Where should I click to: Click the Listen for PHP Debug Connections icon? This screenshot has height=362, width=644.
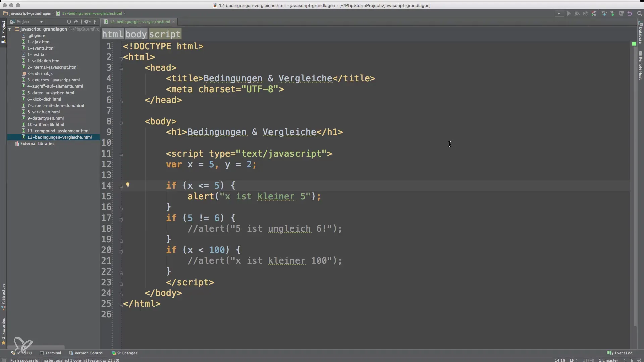(594, 14)
